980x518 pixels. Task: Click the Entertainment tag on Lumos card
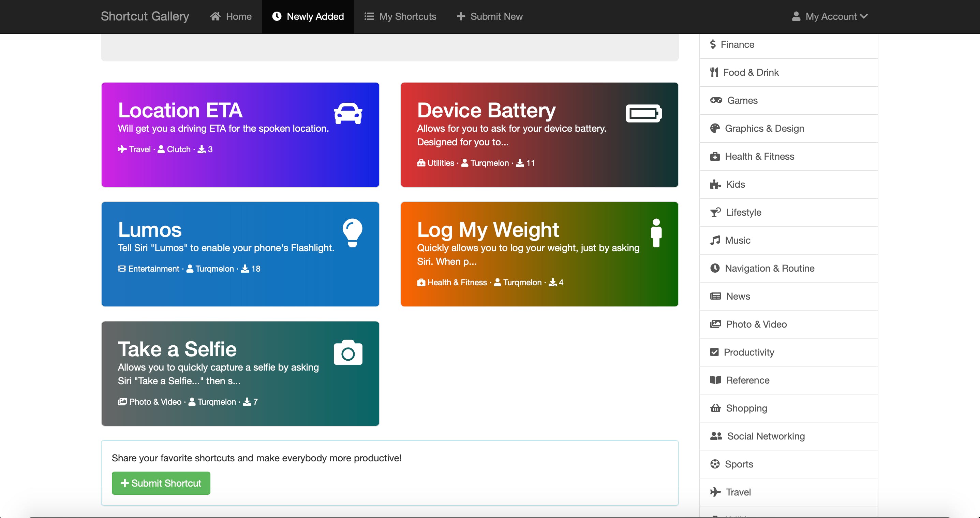tap(148, 269)
